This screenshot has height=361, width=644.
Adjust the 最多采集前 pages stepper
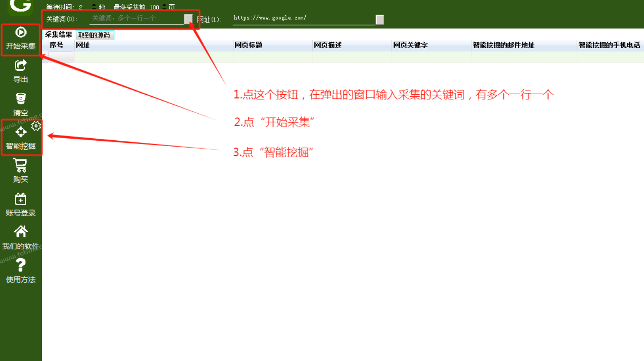[164, 7]
